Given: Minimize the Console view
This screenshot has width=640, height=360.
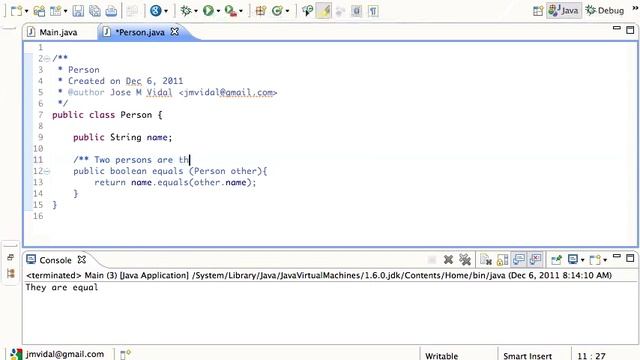Looking at the screenshot, I should (617, 256).
